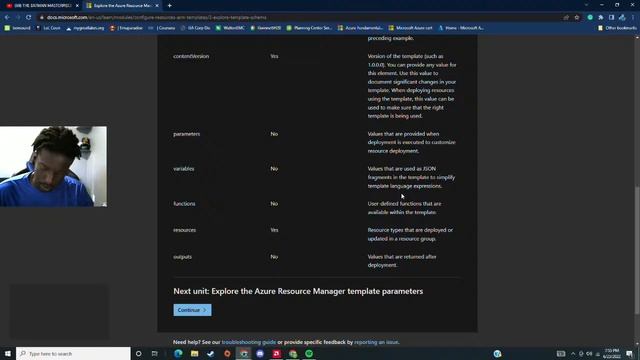Open Chrome's three-dot menu
Screen dimensions: 640x360
633,18
